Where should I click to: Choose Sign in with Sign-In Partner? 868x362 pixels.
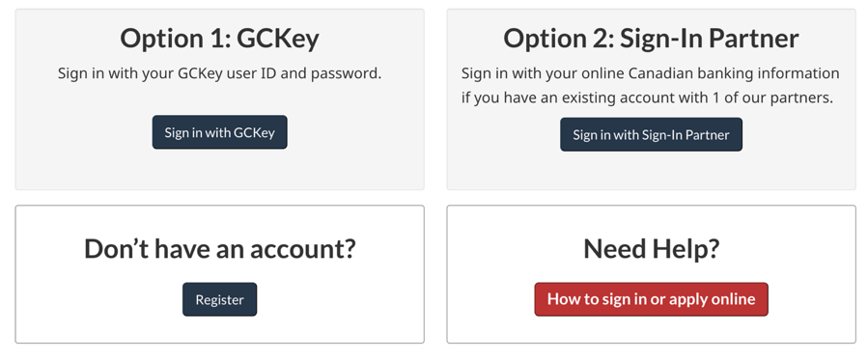[x=651, y=134]
